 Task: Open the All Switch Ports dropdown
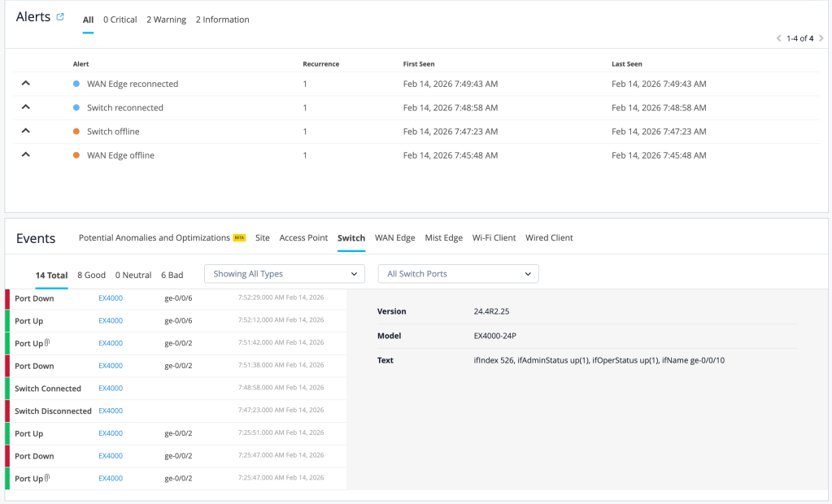(458, 274)
